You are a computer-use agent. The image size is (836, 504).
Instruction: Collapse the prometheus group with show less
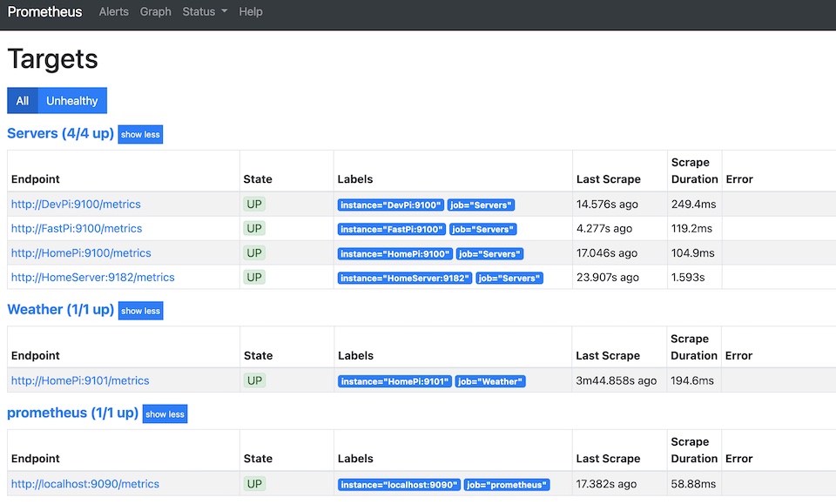coord(165,414)
